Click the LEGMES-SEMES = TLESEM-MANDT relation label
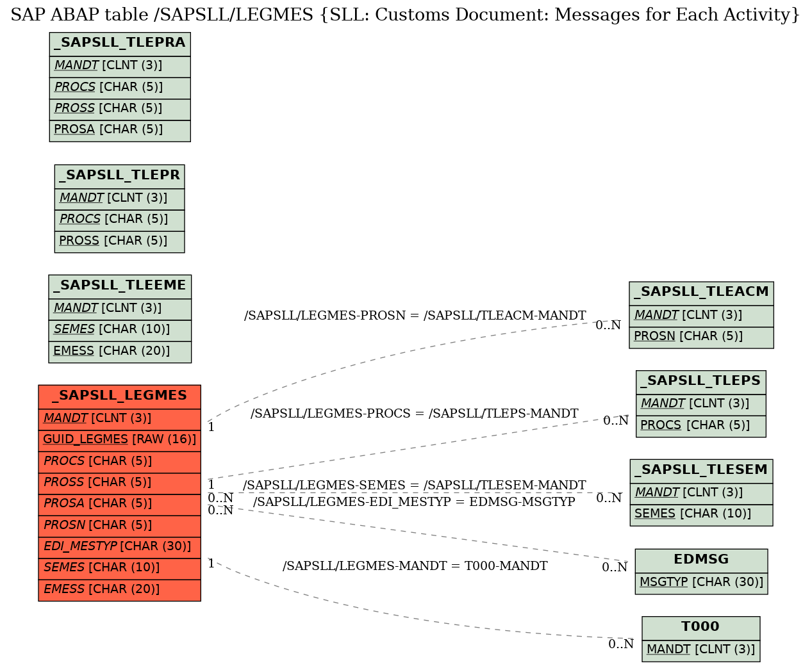 [414, 485]
